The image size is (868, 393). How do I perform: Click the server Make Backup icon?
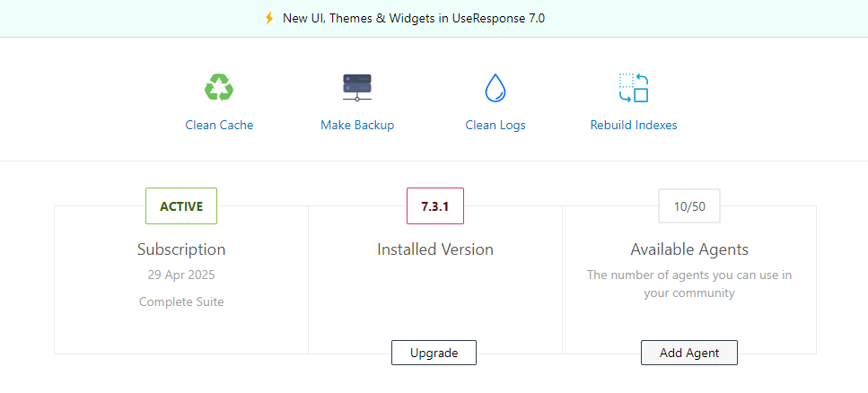[x=357, y=87]
